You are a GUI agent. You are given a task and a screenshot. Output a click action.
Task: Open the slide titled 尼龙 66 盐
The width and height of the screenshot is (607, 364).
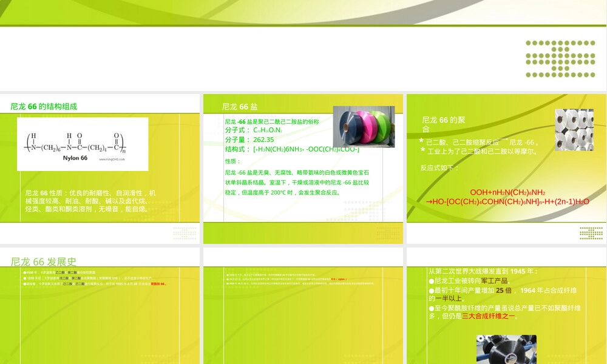coord(303,169)
